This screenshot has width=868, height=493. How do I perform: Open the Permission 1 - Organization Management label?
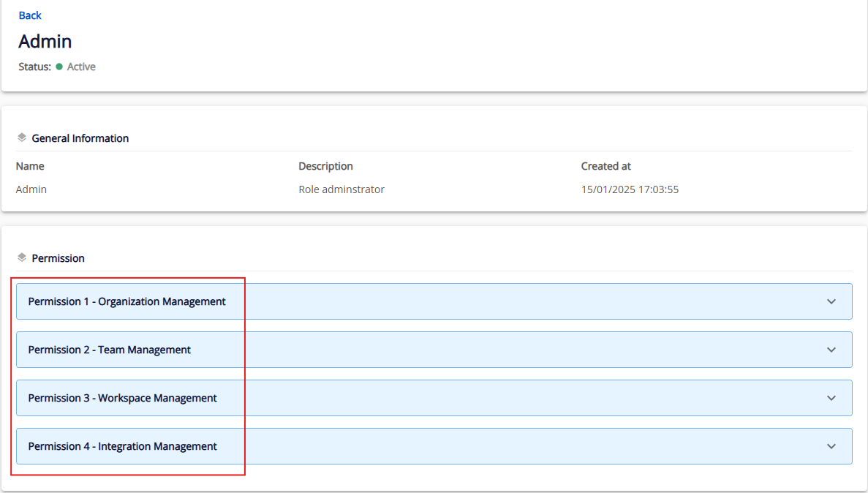coord(127,301)
